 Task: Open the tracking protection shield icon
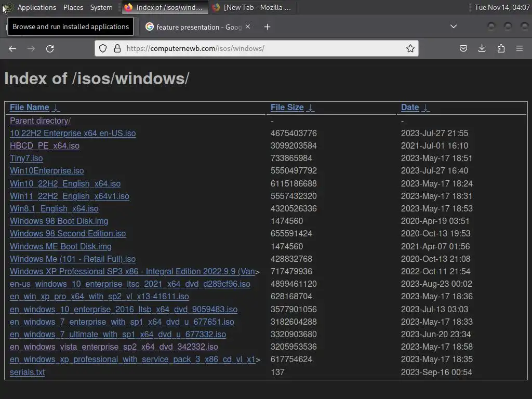click(x=103, y=48)
